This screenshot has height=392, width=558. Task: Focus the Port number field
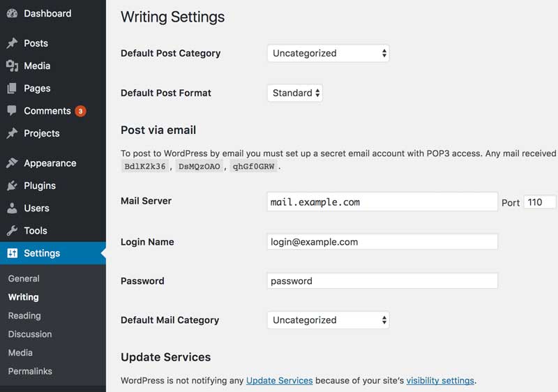click(539, 202)
